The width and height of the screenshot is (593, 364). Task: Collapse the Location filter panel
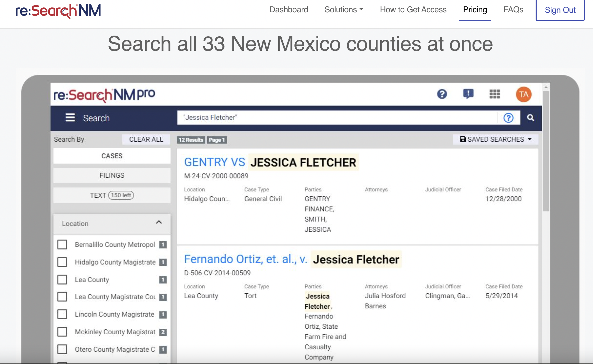tap(159, 222)
